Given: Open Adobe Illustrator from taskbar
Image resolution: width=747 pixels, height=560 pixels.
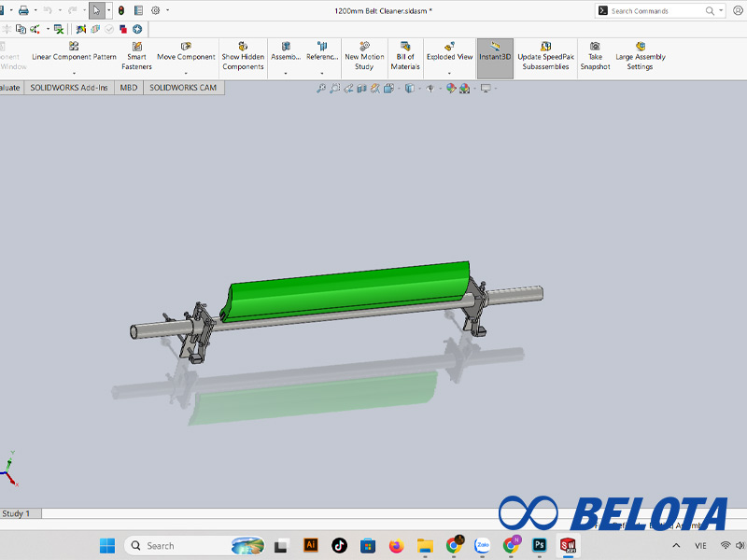Looking at the screenshot, I should [311, 545].
